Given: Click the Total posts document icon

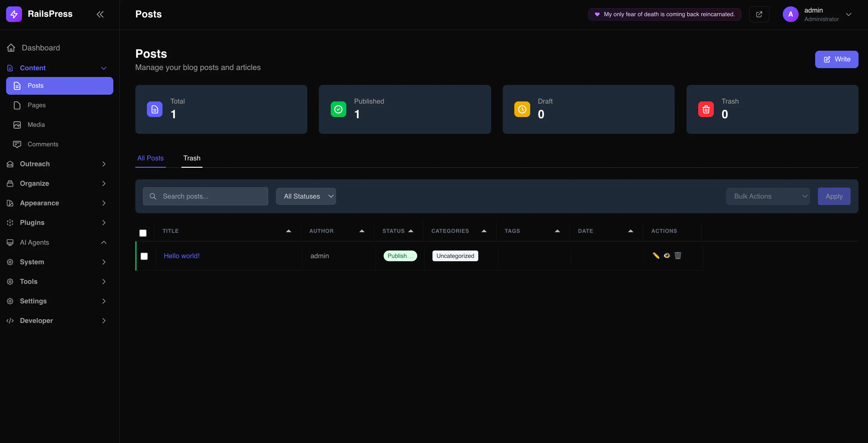Looking at the screenshot, I should [x=155, y=109].
